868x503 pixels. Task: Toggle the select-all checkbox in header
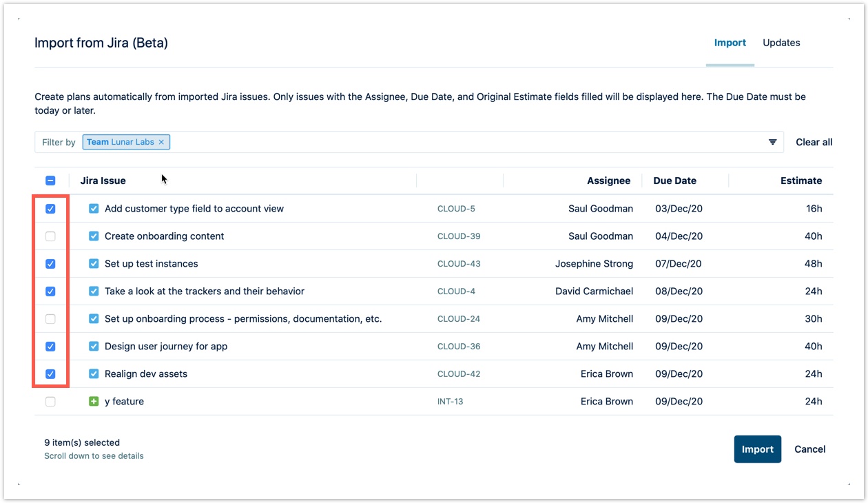(x=50, y=181)
